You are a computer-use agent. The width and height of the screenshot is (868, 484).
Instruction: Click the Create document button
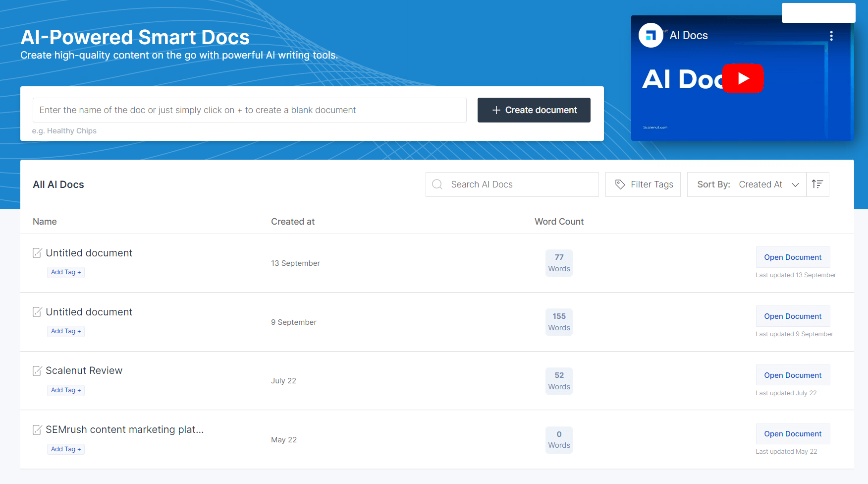[534, 110]
